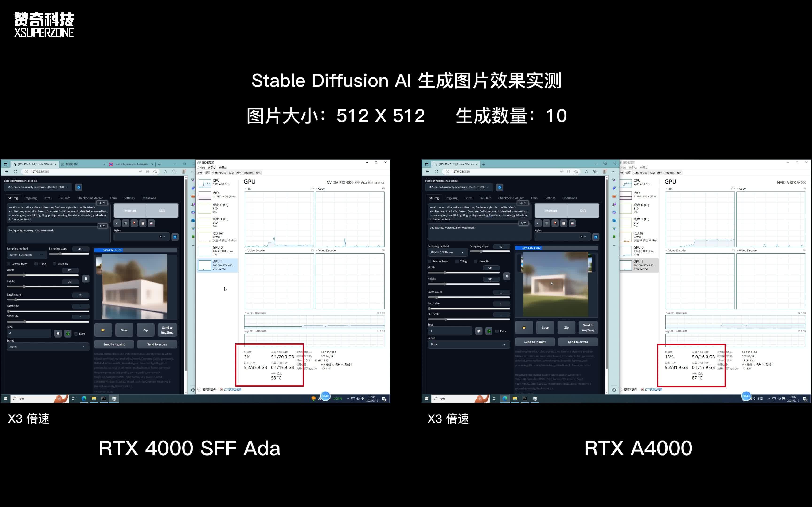
Task: Swap width and height with the arrows icon
Action: [86, 278]
